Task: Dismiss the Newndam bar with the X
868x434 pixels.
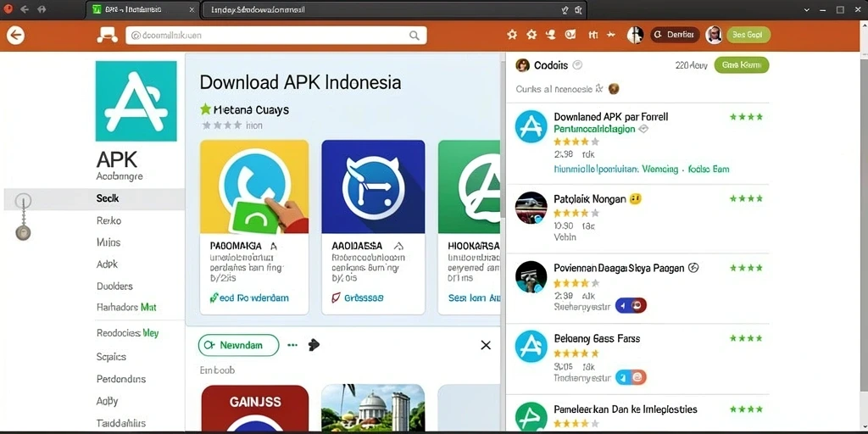Action: click(486, 345)
